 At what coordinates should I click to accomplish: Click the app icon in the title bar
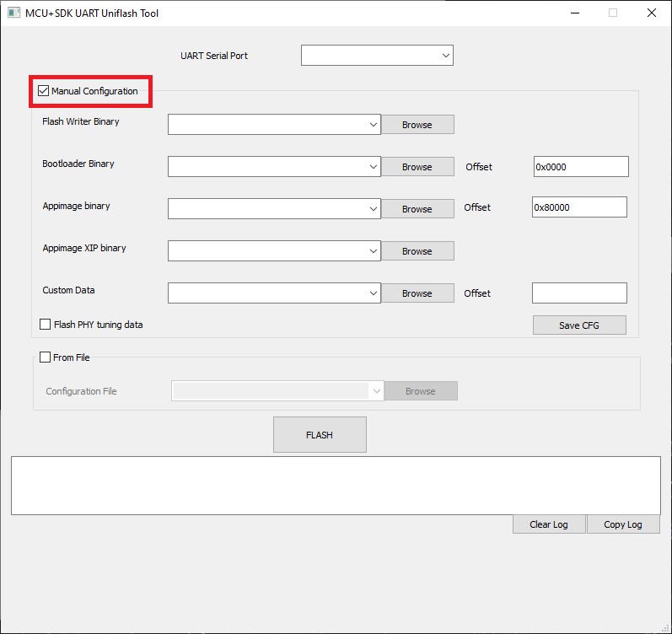pyautogui.click(x=13, y=13)
